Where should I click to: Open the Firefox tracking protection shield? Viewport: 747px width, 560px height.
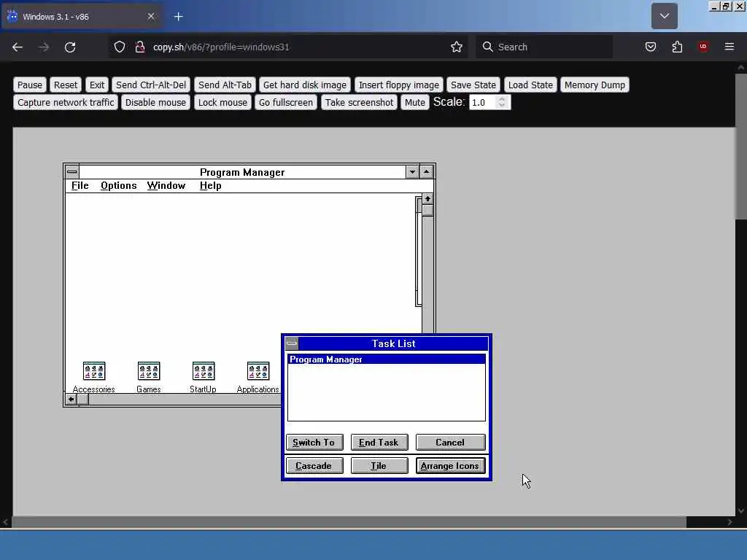(x=120, y=47)
